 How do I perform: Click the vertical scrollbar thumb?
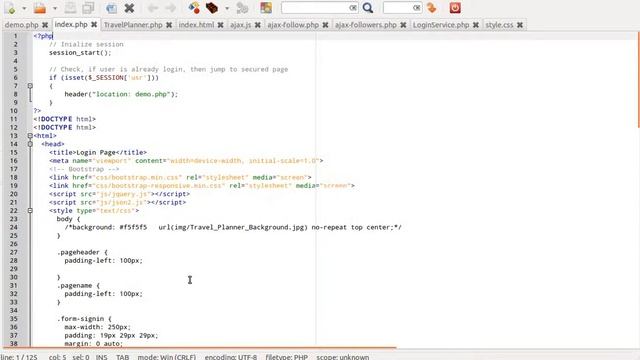pyautogui.click(x=638, y=80)
